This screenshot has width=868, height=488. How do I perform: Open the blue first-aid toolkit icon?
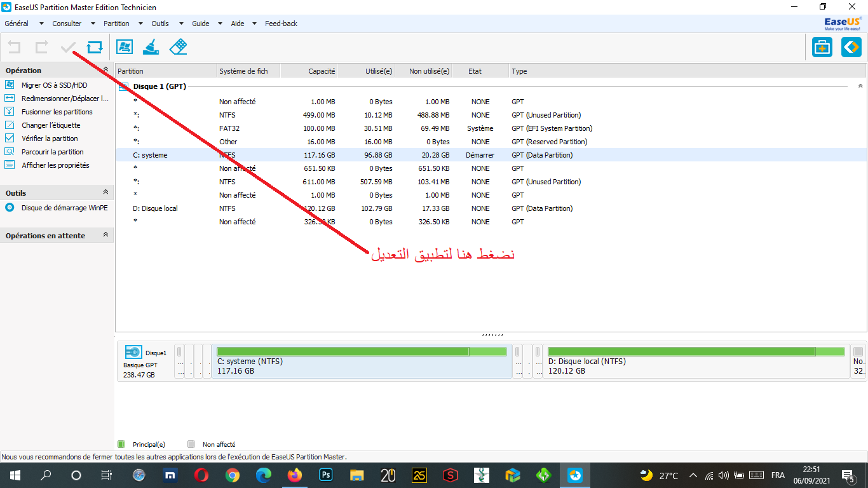click(822, 47)
